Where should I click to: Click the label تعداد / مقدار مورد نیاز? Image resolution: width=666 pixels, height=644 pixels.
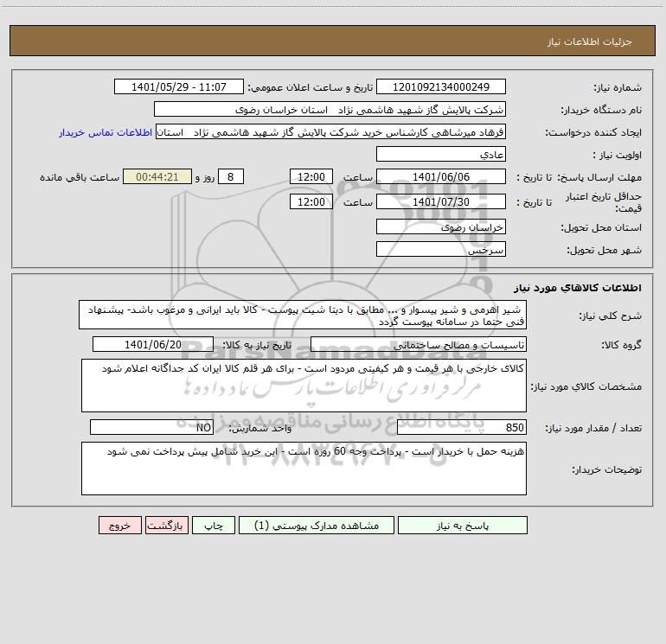click(593, 428)
